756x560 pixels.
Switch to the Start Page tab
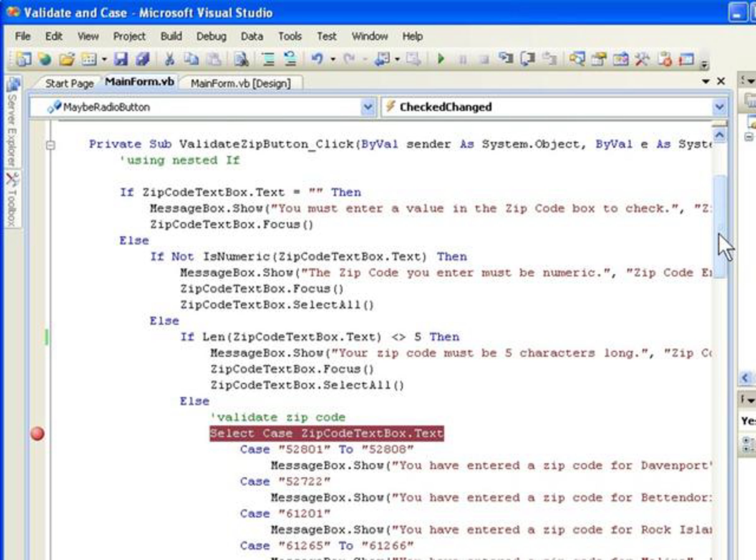pyautogui.click(x=69, y=83)
